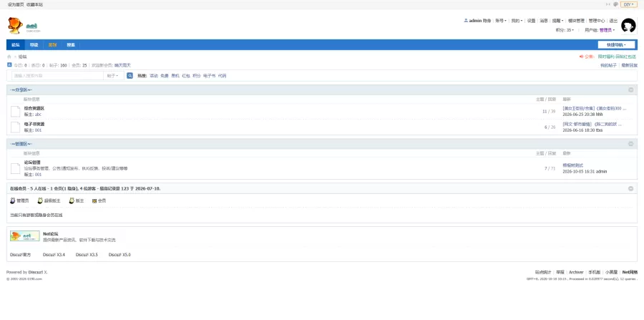
Task: Open the palette style switcher icon
Action: point(615,4)
